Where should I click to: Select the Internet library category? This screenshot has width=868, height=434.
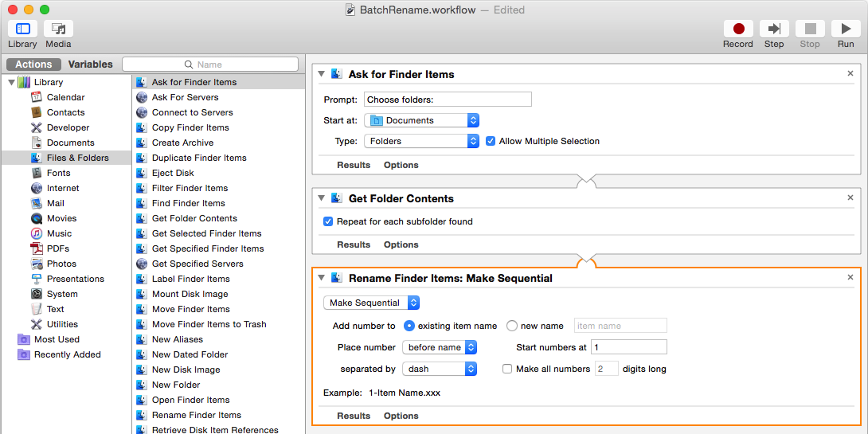[x=62, y=188]
